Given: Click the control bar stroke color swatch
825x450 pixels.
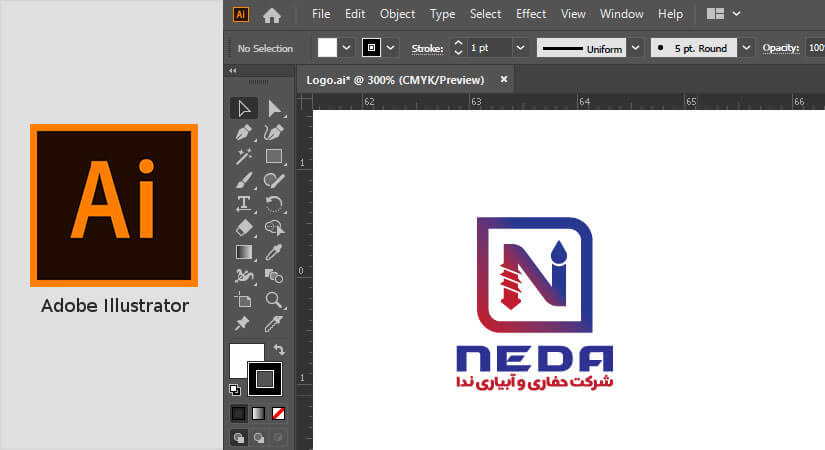Looking at the screenshot, I should click(x=371, y=48).
